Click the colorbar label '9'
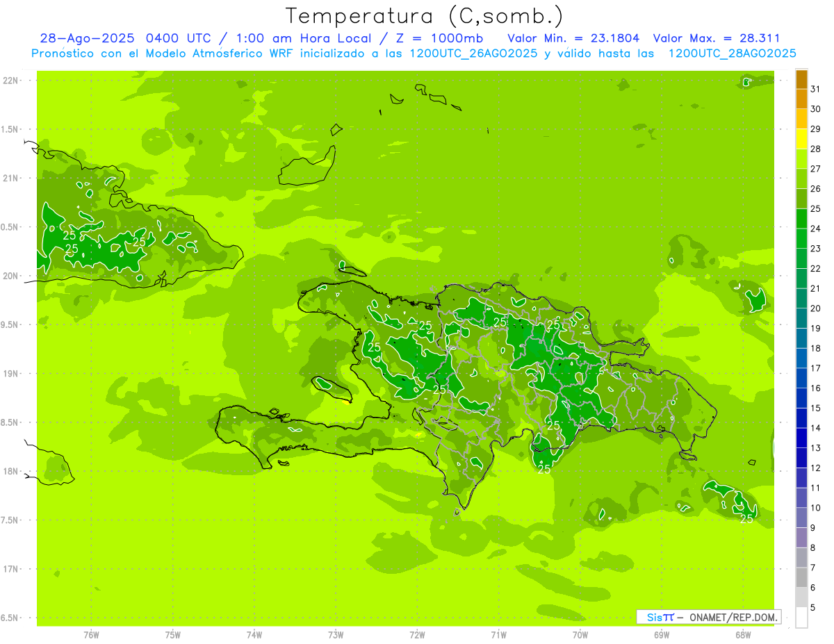Viewport: 834px width, 644px height. [x=813, y=528]
